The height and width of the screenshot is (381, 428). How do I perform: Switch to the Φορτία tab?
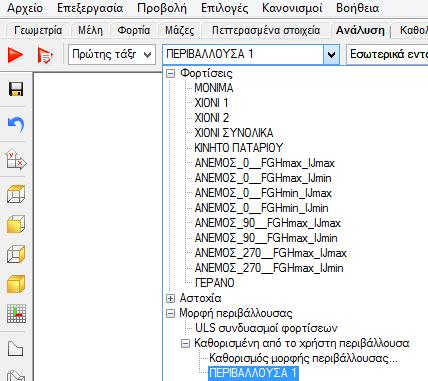click(x=134, y=30)
